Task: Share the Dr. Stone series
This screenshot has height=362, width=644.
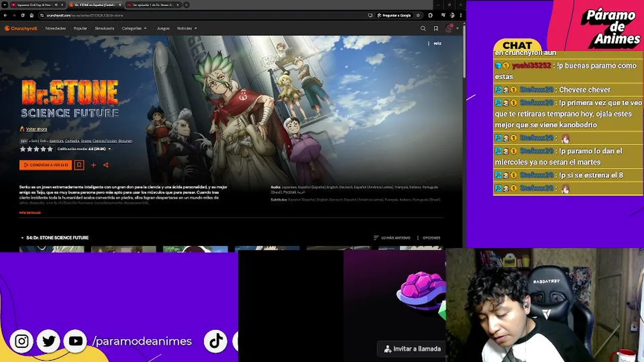Action: click(x=106, y=165)
